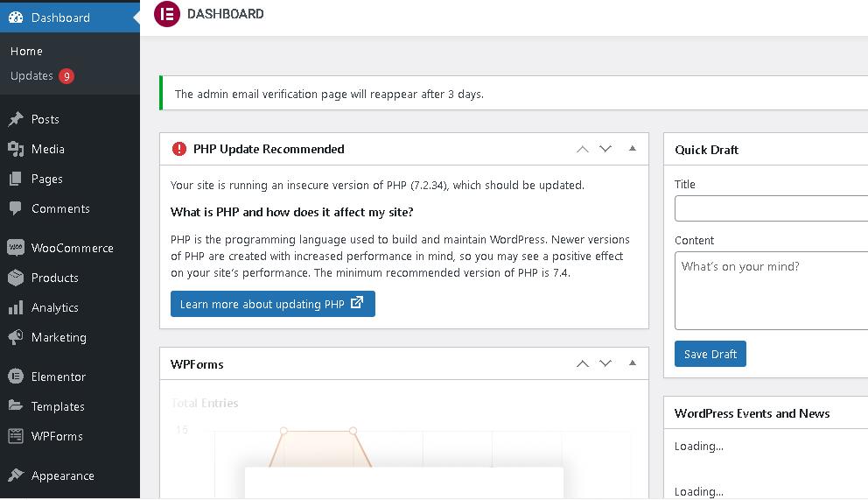Click the Save Draft button
This screenshot has width=868, height=500.
click(710, 354)
